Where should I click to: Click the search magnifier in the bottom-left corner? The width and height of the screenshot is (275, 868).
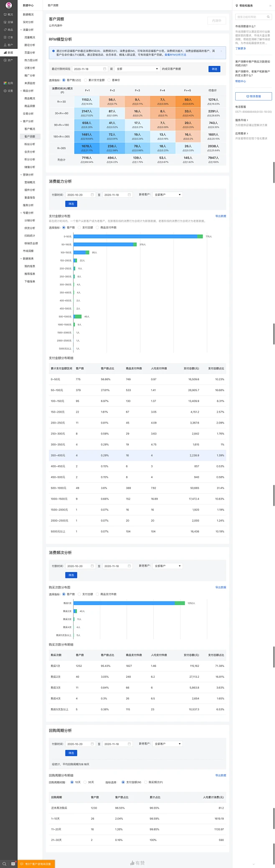pyautogui.click(x=4, y=863)
